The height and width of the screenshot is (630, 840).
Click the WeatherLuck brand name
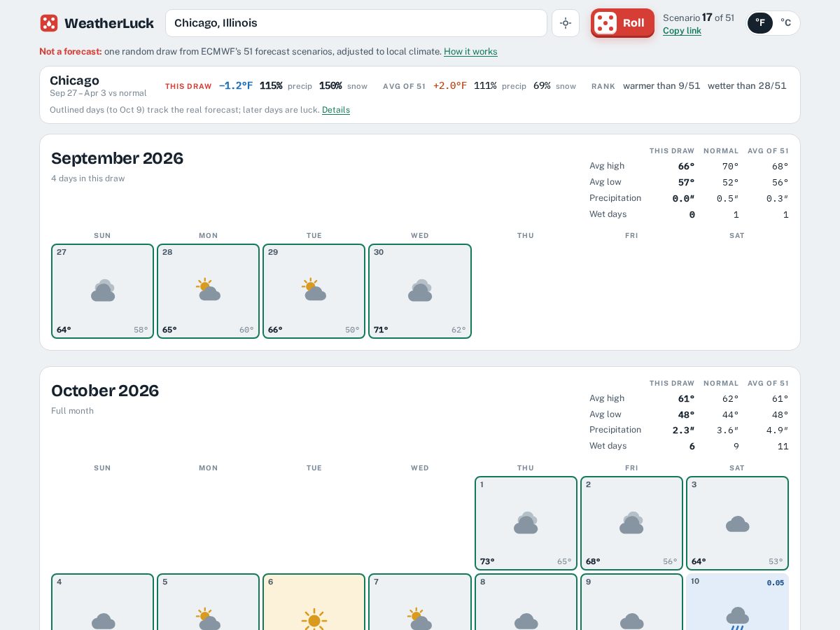[x=109, y=23]
